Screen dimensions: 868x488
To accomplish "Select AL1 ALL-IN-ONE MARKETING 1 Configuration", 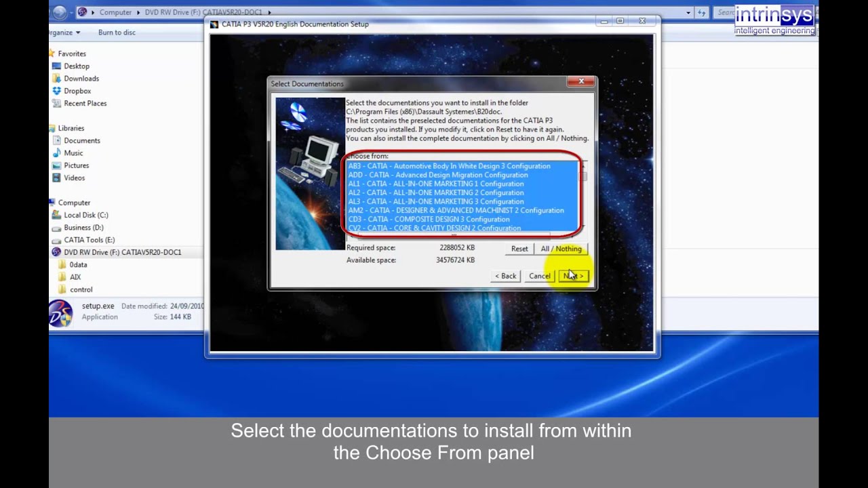I will [463, 184].
